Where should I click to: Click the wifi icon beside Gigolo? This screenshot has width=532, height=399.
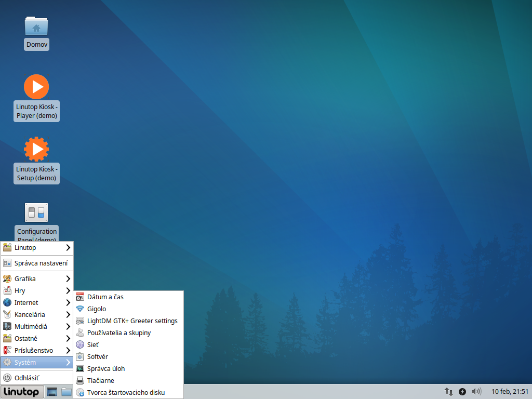(80, 309)
